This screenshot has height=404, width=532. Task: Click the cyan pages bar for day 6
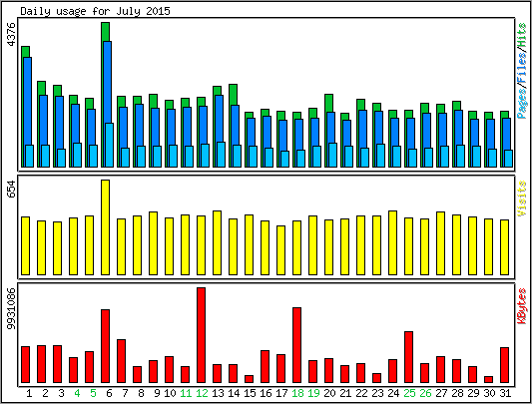(109, 145)
